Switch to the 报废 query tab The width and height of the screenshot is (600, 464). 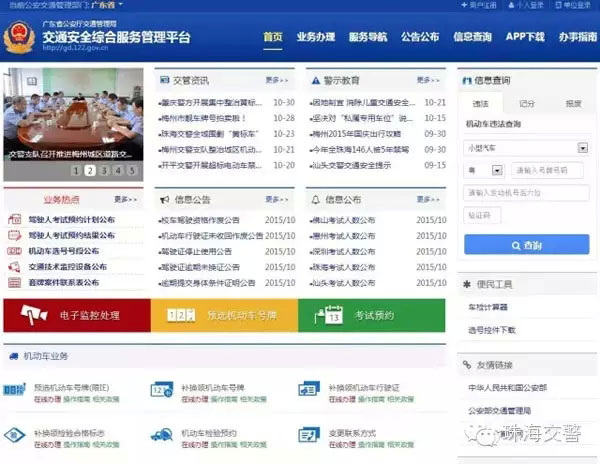pos(573,103)
